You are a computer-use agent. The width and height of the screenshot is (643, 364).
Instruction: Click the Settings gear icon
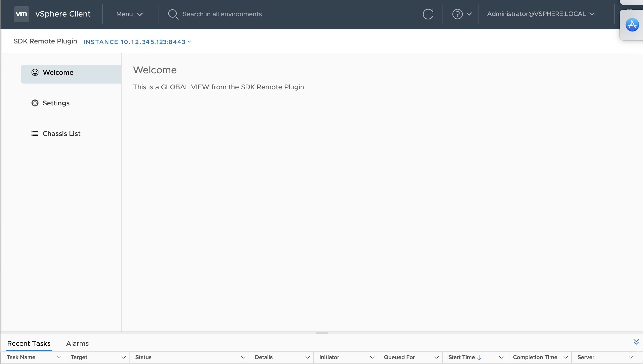(35, 103)
